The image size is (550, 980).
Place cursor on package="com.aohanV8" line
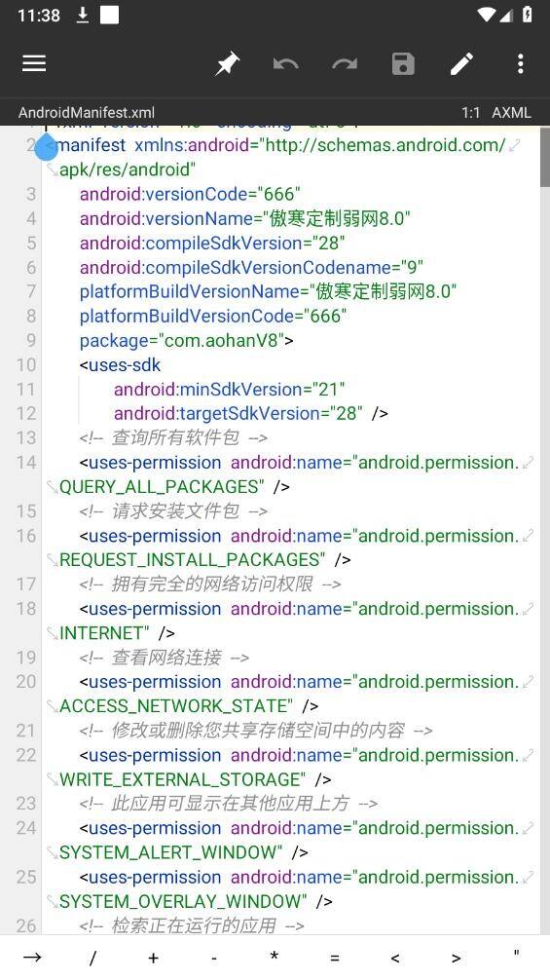pos(186,341)
